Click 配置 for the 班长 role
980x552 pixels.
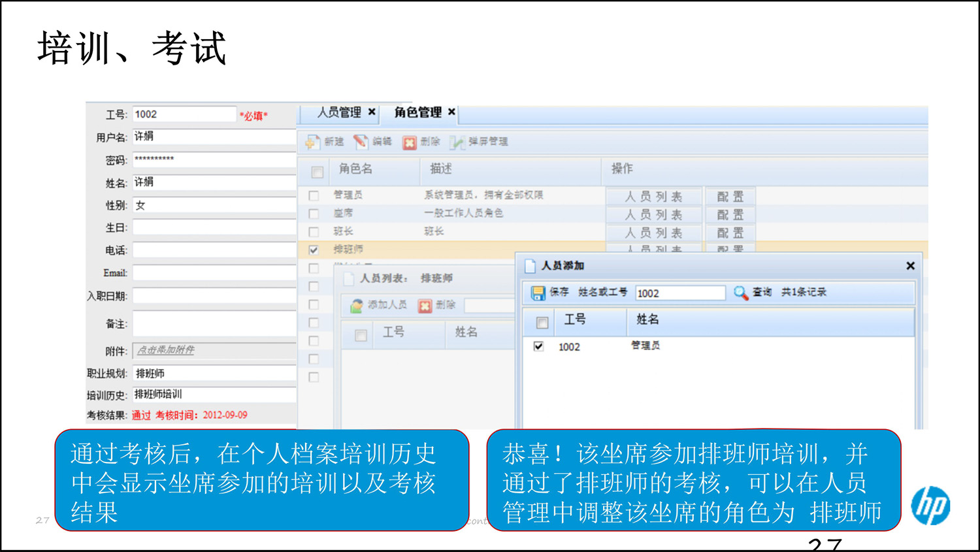(x=730, y=233)
